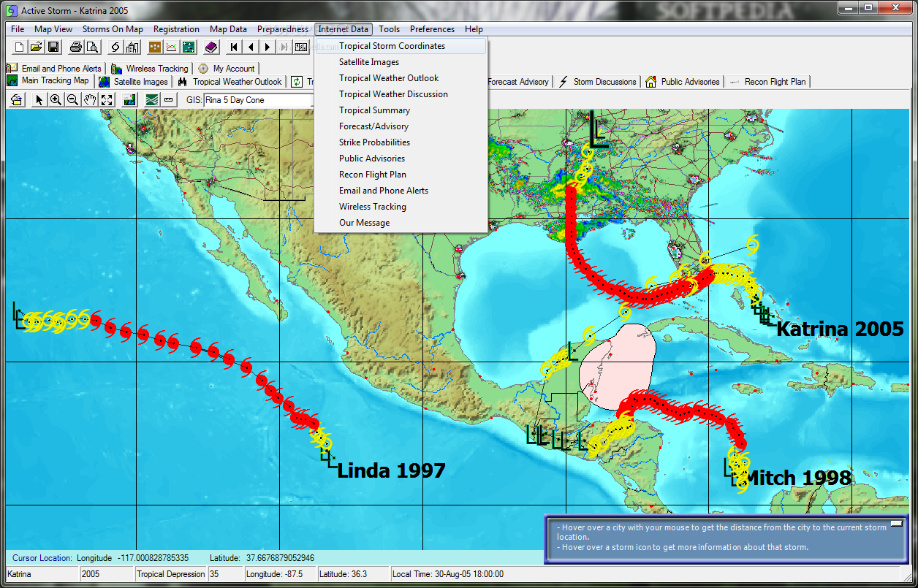Viewport: 918px width, 588px height.
Task: Click the city buildings toolbar icon
Action: [132, 47]
